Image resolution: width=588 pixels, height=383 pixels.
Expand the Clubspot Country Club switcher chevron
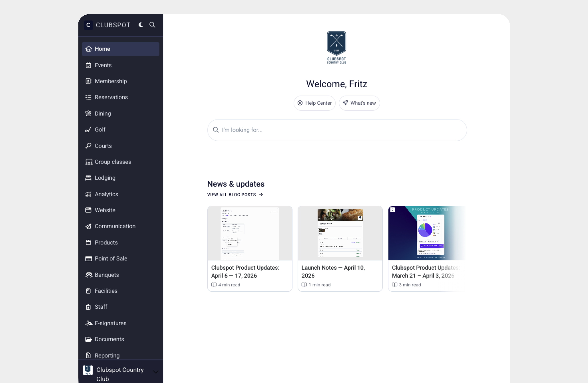pyautogui.click(x=156, y=372)
